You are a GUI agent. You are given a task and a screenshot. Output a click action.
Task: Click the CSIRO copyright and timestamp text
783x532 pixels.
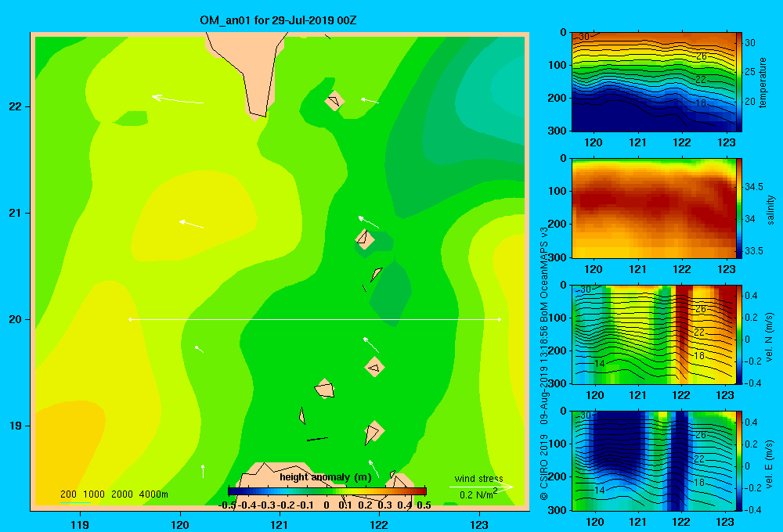tap(544, 364)
